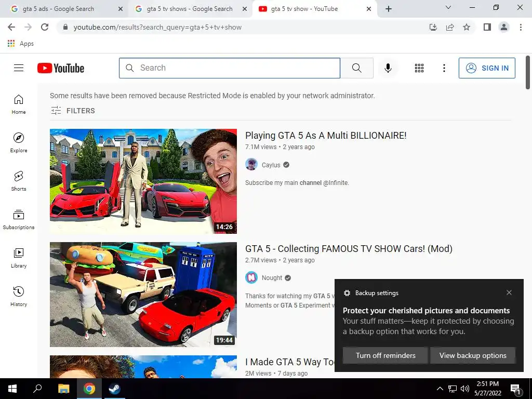This screenshot has width=532, height=399.
Task: Open File Explorer from taskbar
Action: [x=63, y=389]
